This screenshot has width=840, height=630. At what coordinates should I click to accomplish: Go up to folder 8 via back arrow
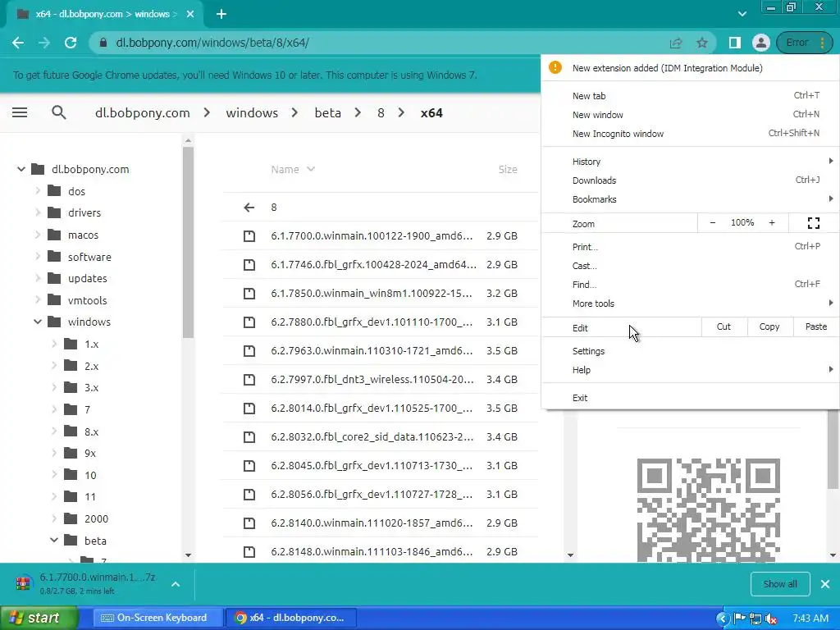(x=249, y=208)
